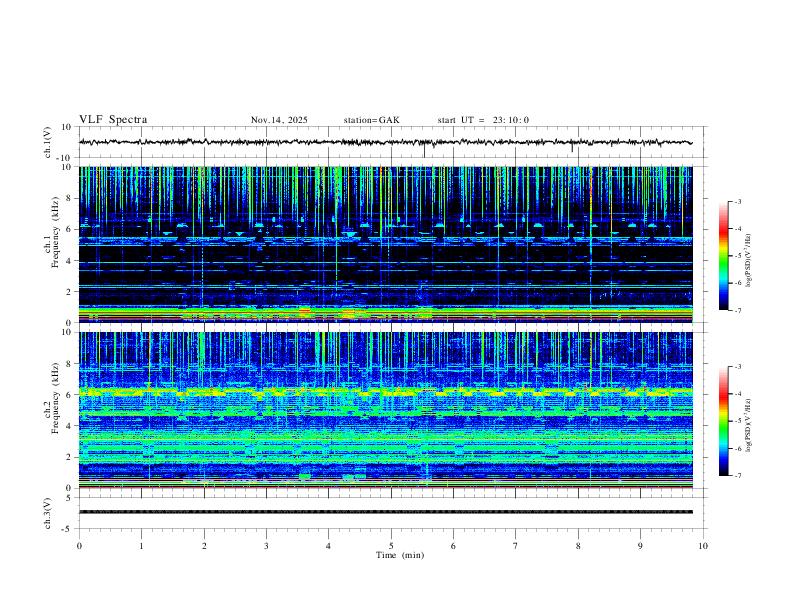792x612 pixels.
Task: Click time axis tick label '5'
Action: pos(391,546)
